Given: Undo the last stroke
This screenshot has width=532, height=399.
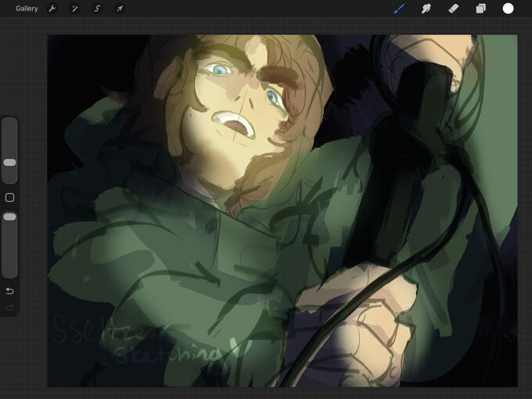Looking at the screenshot, I should 9,291.
